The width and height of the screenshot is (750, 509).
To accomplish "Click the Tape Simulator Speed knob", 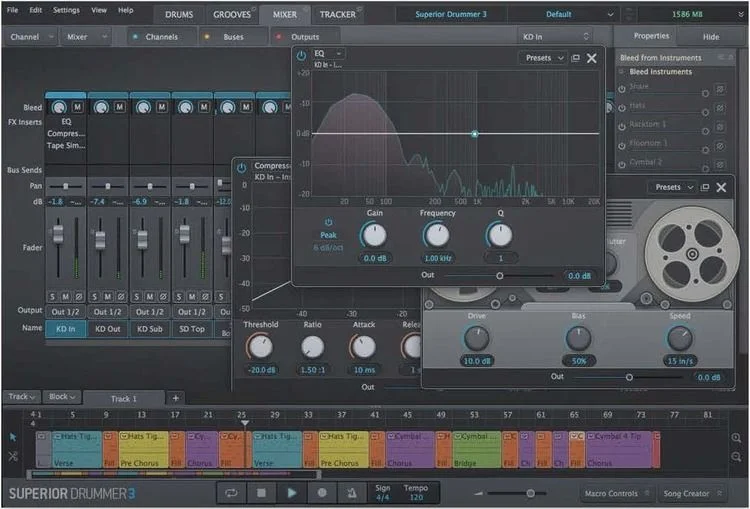I will click(x=680, y=338).
